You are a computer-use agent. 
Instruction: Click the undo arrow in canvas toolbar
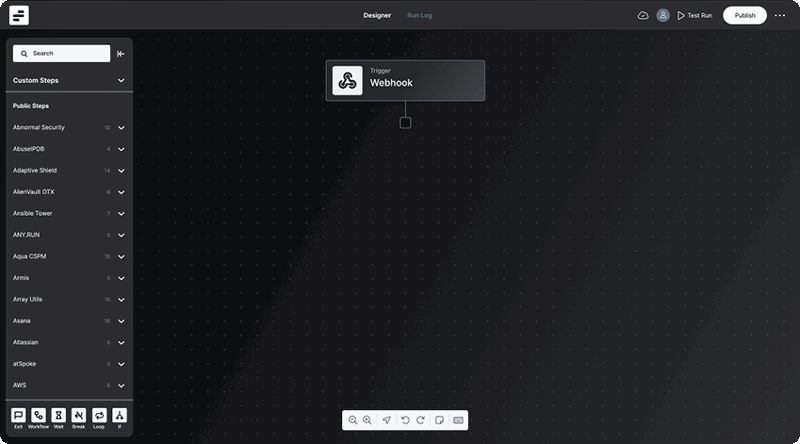pyautogui.click(x=405, y=420)
